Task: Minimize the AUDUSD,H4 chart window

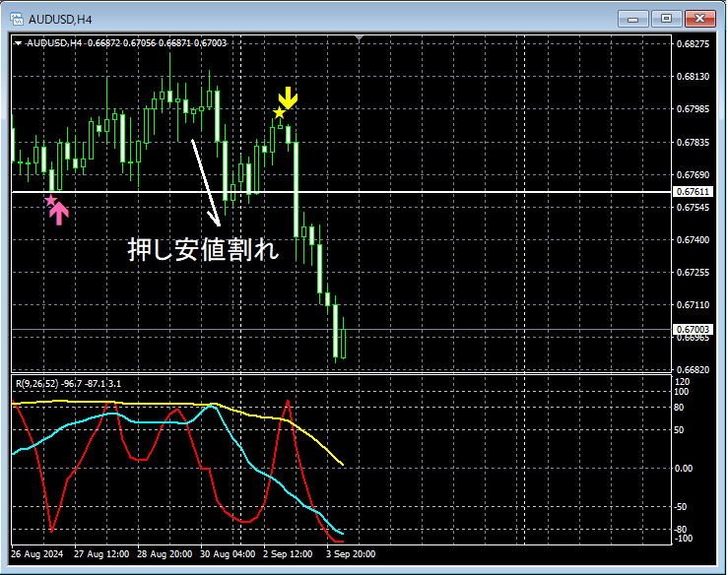Action: click(x=632, y=19)
